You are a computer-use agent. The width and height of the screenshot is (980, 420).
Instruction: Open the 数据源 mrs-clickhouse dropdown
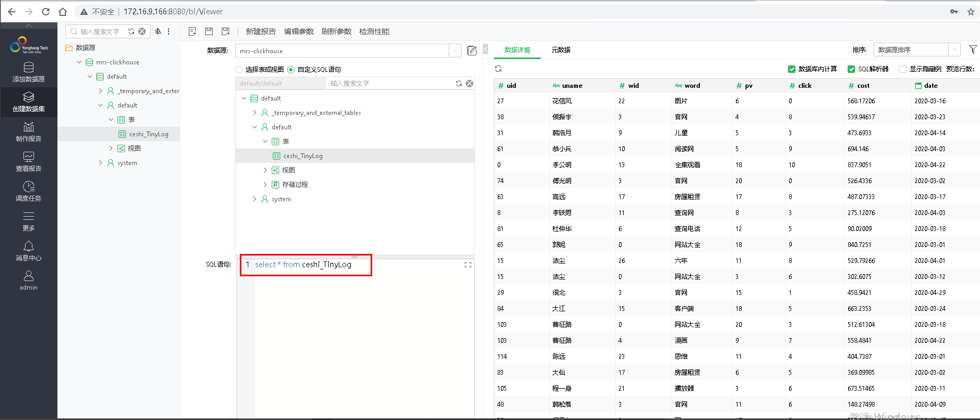[455, 51]
